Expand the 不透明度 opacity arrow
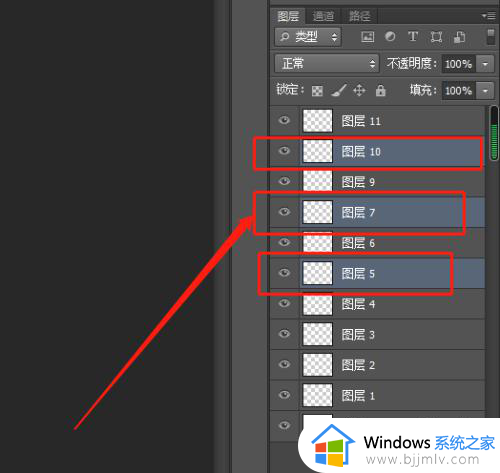 click(485, 64)
